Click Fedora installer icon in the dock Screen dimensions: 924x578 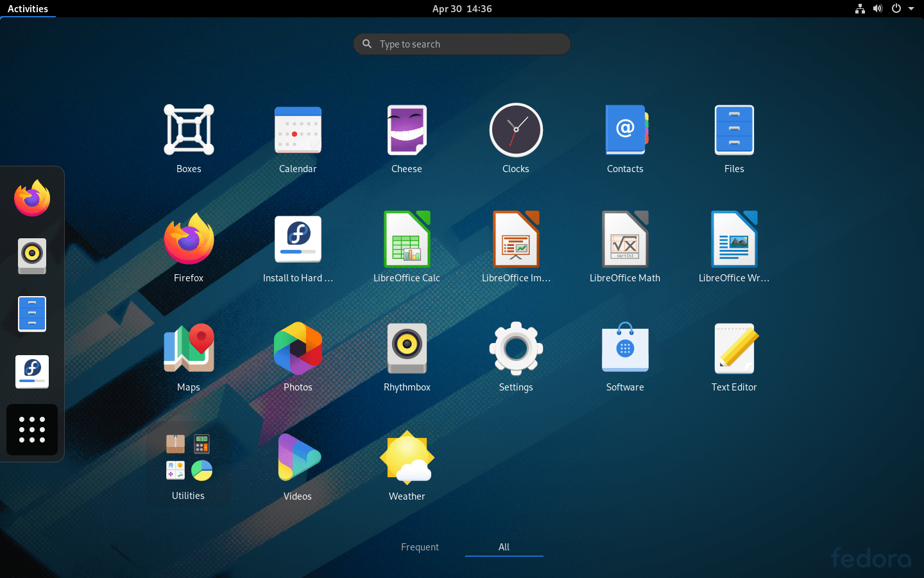pos(32,371)
